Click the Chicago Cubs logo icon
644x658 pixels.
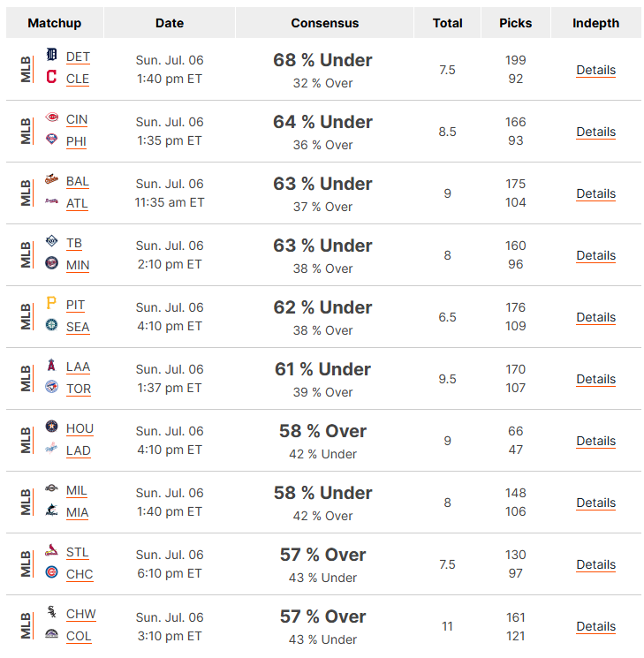click(51, 572)
